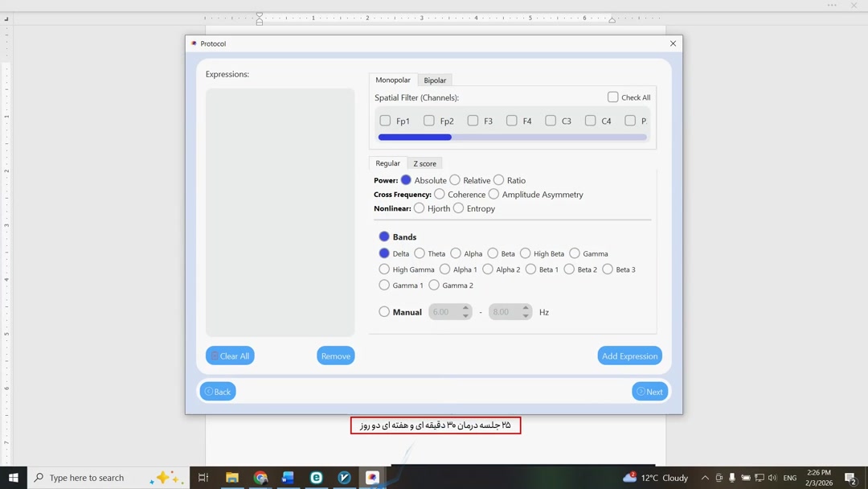
Task: Select the Manual frequency option
Action: (x=384, y=311)
